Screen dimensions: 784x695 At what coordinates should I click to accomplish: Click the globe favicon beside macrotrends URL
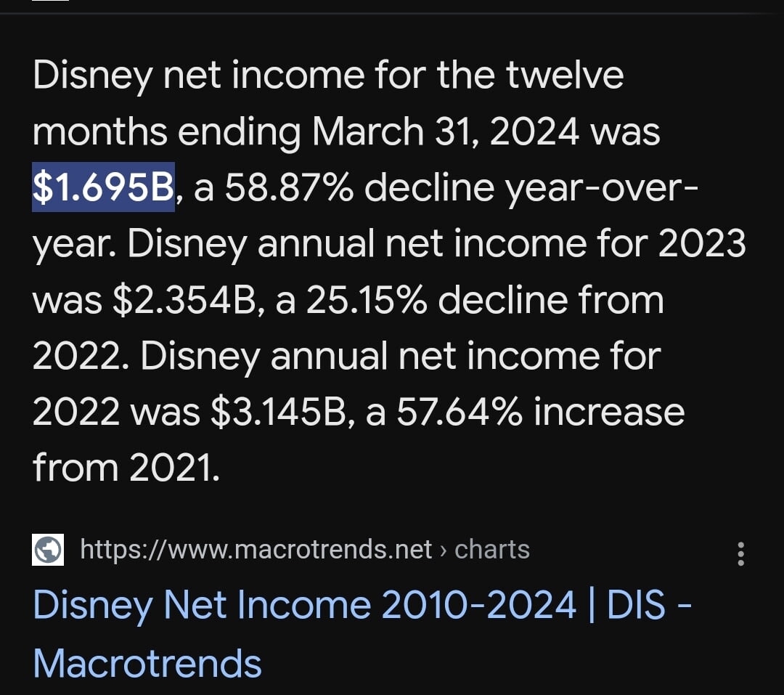click(x=49, y=549)
